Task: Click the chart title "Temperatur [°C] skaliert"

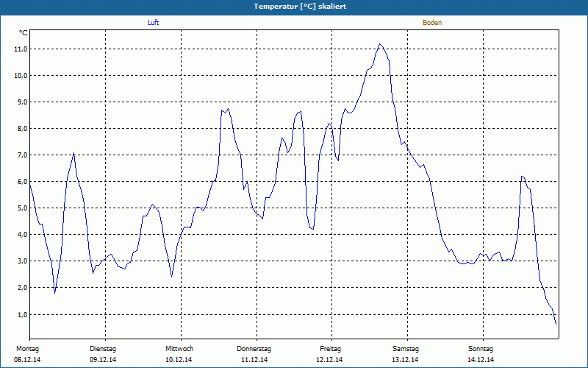Action: 300,7
